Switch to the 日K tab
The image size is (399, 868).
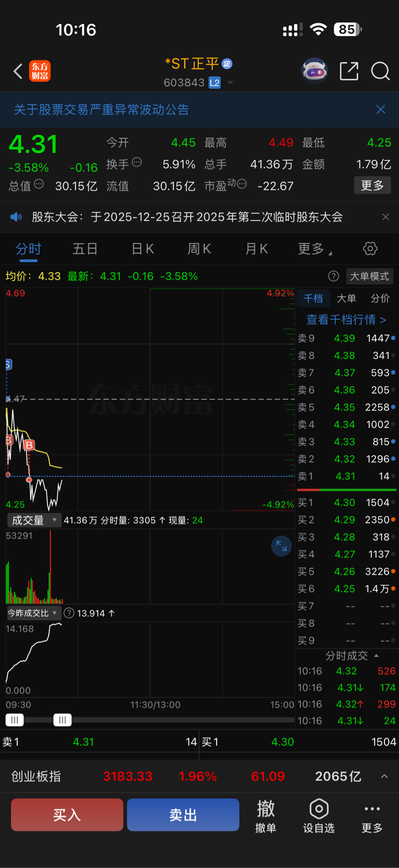pyautogui.click(x=142, y=249)
